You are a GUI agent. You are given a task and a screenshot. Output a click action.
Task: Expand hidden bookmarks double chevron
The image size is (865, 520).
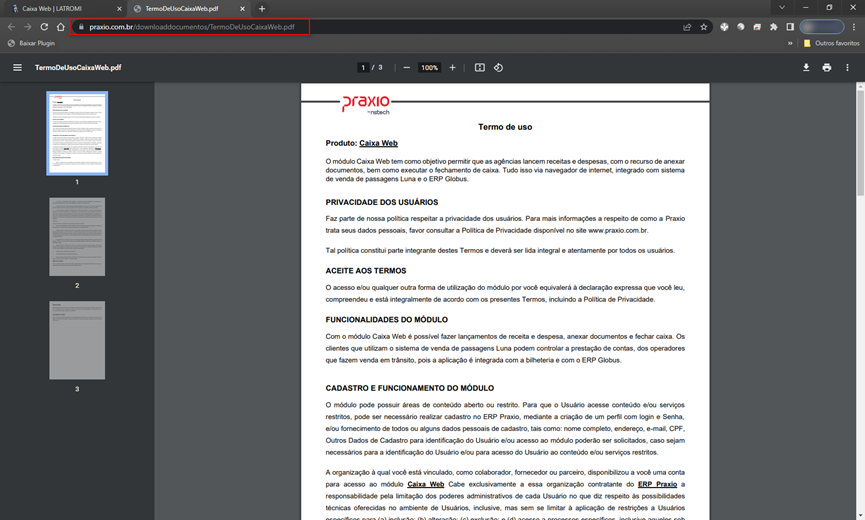pos(790,43)
